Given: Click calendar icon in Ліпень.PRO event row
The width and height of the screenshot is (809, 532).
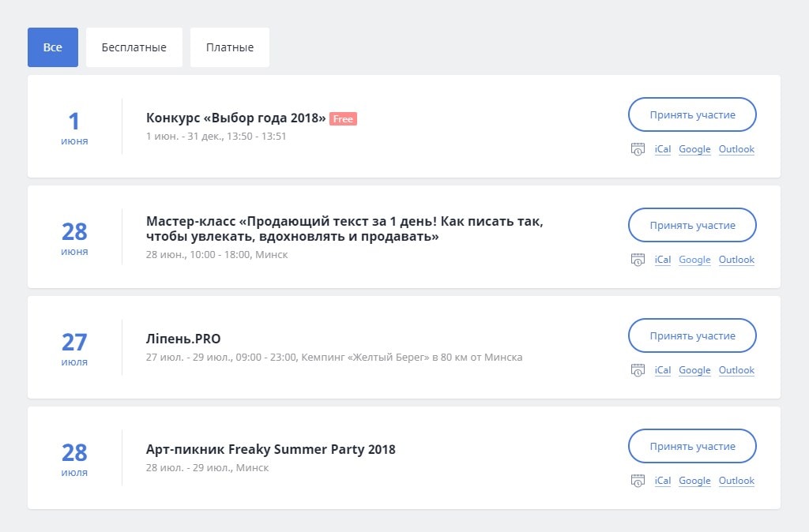Looking at the screenshot, I should coord(638,370).
